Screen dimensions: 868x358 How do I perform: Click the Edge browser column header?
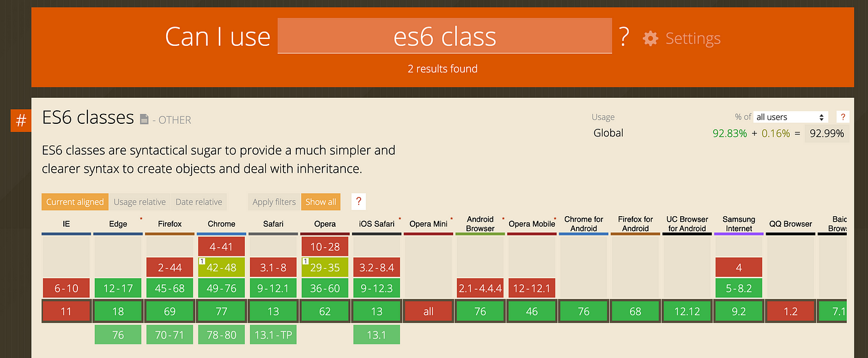tap(118, 224)
